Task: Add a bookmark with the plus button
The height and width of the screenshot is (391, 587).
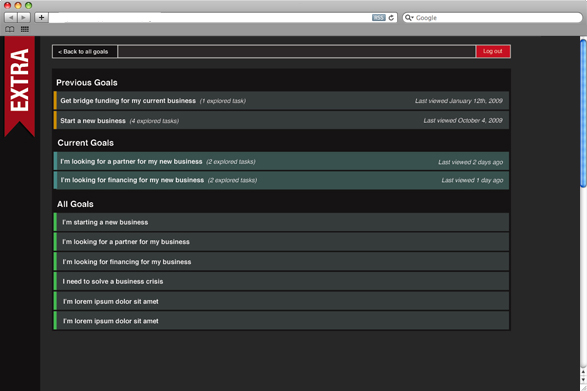Action: (41, 17)
